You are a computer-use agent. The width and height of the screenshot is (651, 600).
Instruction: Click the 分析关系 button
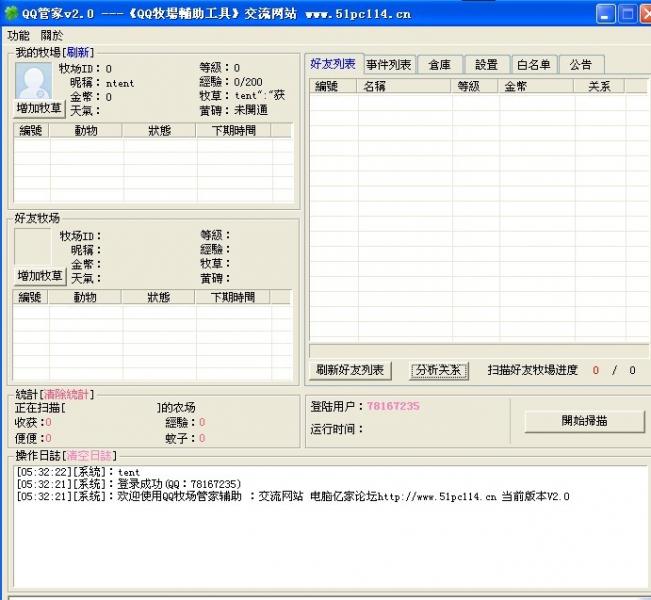439,370
